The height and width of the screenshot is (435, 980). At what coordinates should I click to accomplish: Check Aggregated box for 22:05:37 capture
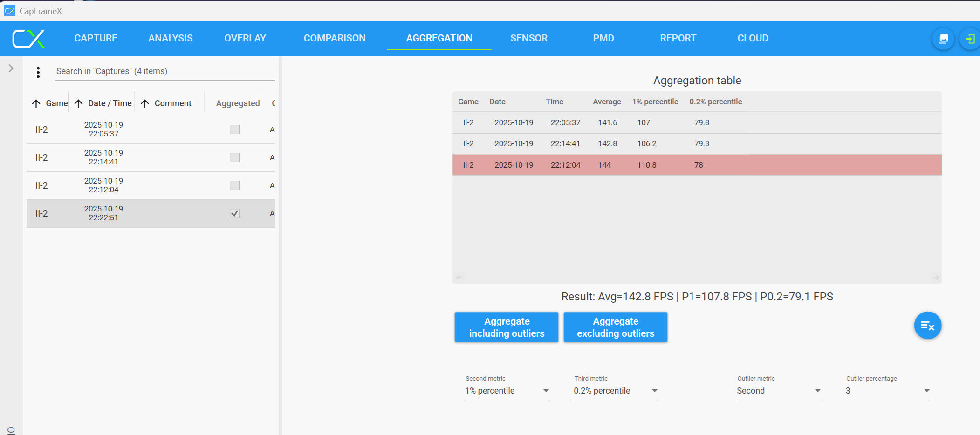pos(234,129)
